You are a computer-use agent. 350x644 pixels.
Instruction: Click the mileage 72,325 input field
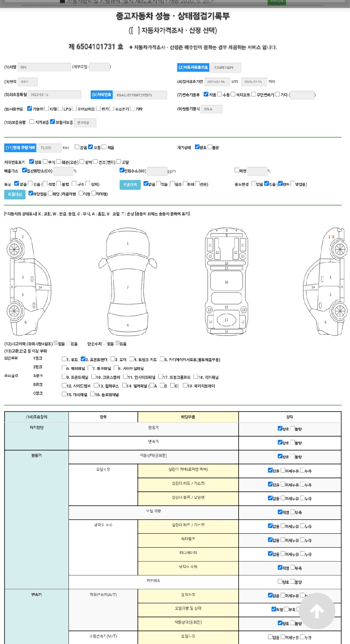(50, 148)
